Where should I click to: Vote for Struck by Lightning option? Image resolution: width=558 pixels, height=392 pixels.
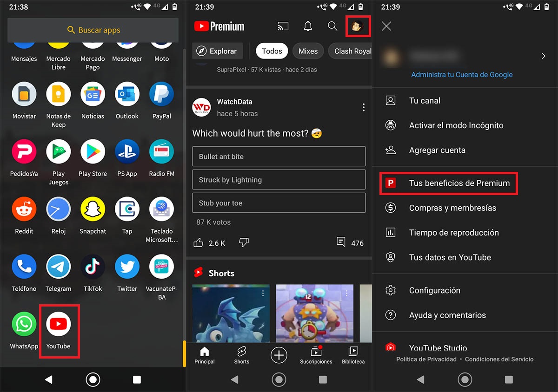[279, 180]
